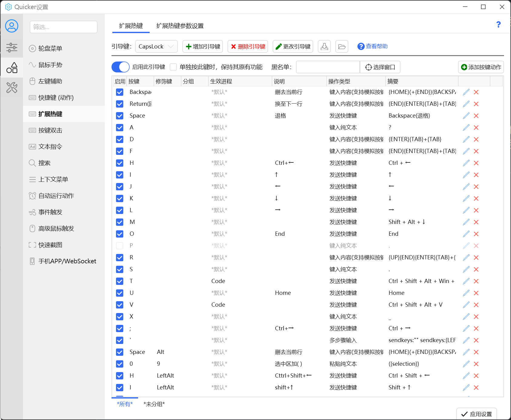The width and height of the screenshot is (511, 420).
Task: Delete the key U Home hotkey row
Action: pos(476,293)
